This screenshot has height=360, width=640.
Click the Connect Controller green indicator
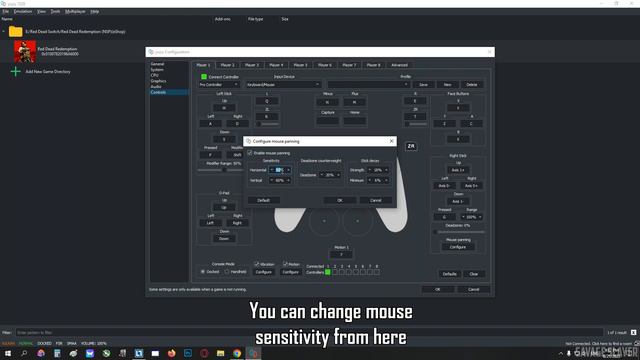click(204, 77)
